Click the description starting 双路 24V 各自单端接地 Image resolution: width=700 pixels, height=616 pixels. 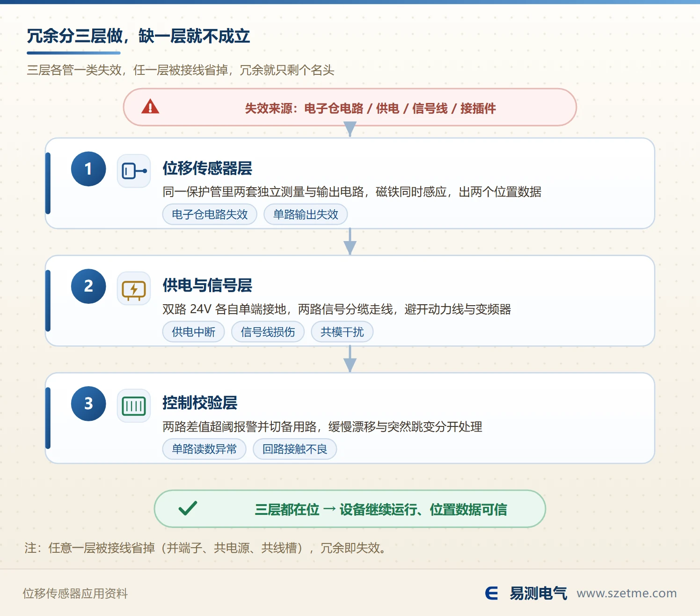pos(336,309)
